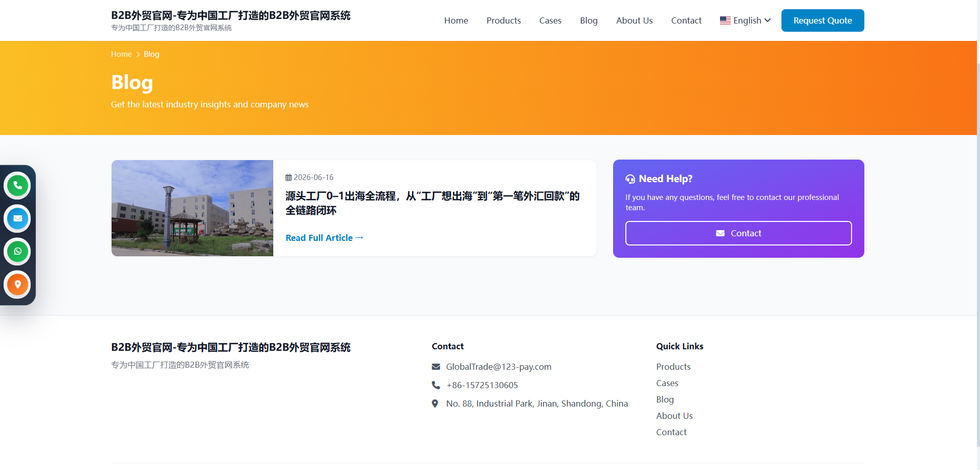Click the site logo title in header
This screenshot has height=470, width=980.
pos(231,15)
